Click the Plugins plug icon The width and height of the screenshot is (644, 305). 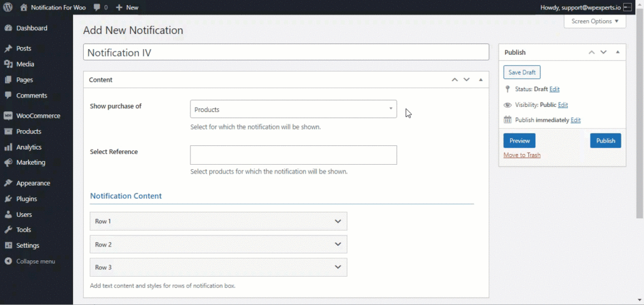[8, 199]
